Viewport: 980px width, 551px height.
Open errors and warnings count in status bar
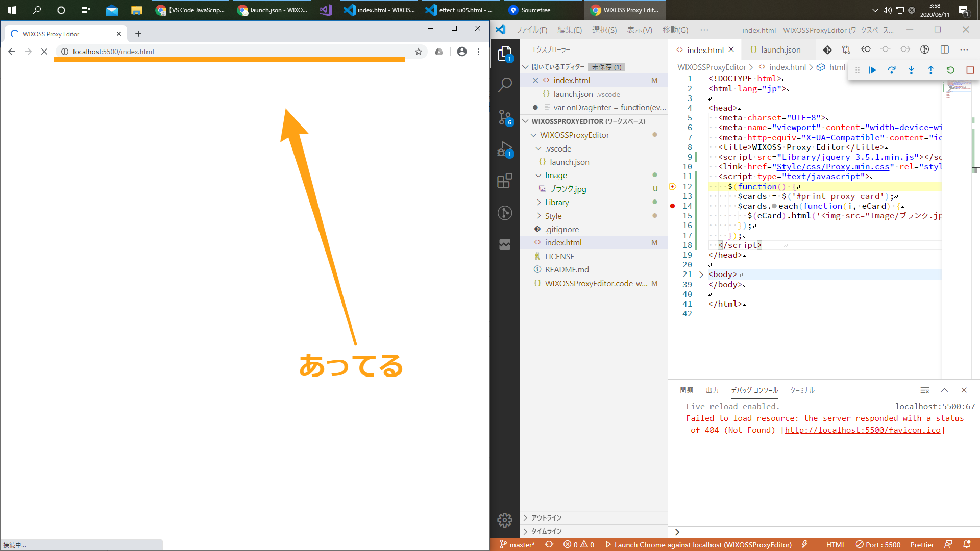point(579,545)
